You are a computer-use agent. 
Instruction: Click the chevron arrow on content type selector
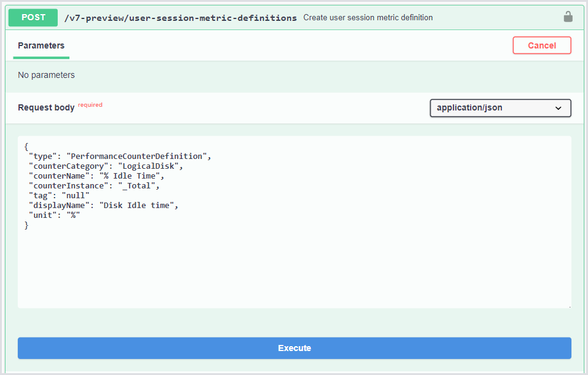point(559,108)
